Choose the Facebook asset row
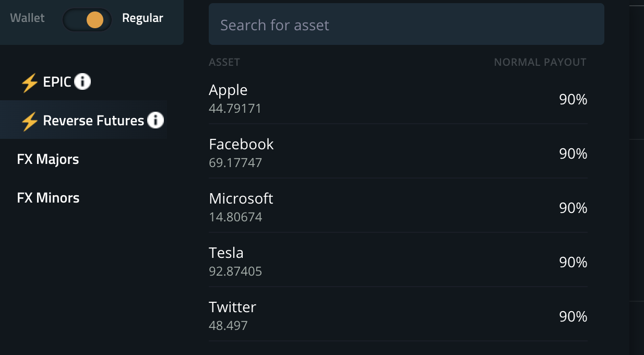 (x=398, y=153)
